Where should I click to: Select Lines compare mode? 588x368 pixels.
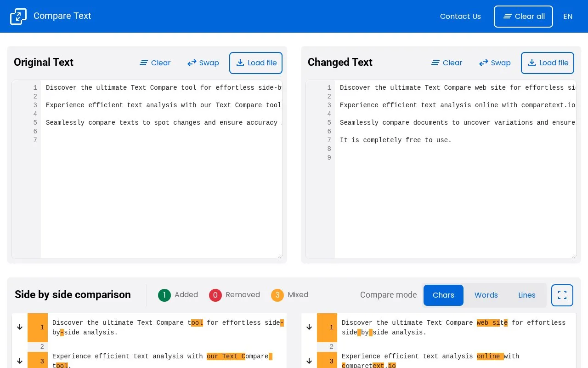tap(527, 295)
